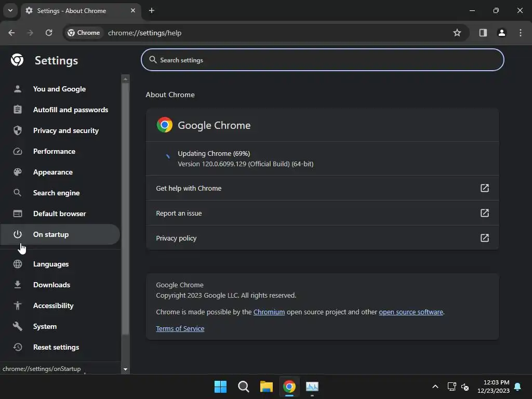Click the Chrome site info chip

pos(84,33)
